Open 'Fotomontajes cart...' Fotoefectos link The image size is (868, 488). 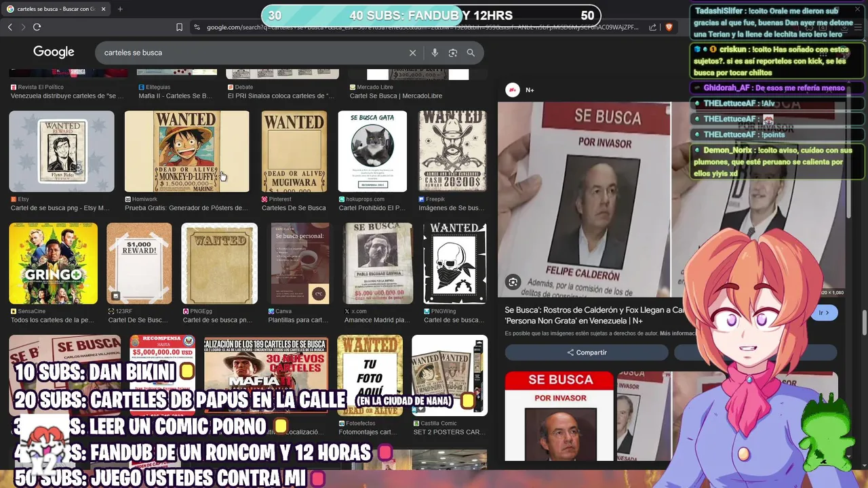coord(368,432)
